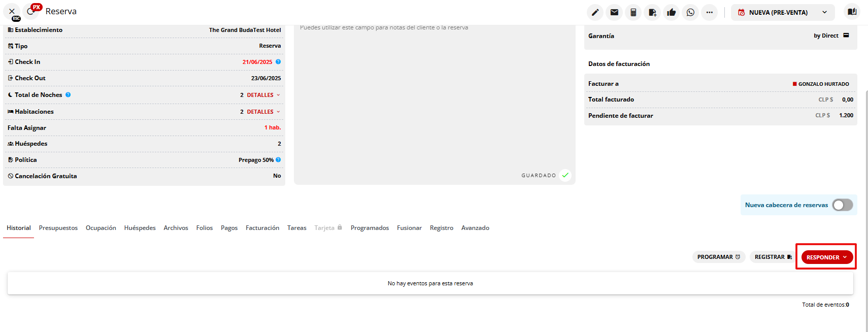868x332 pixels.
Task: Click the Cancelación Gratuita prohibited icon
Action: 11,176
